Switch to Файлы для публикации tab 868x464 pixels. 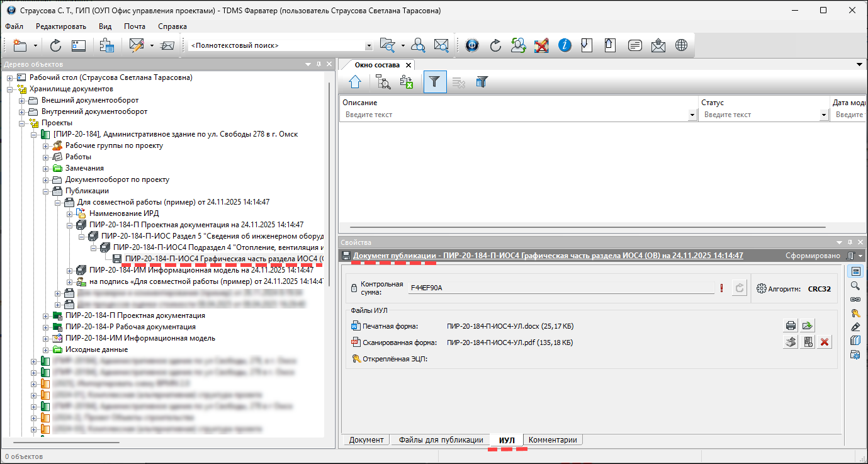click(441, 440)
